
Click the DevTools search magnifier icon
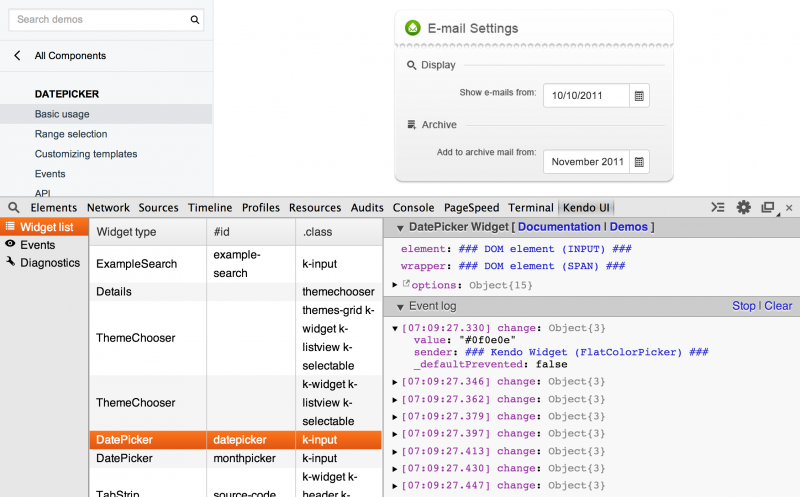click(14, 208)
